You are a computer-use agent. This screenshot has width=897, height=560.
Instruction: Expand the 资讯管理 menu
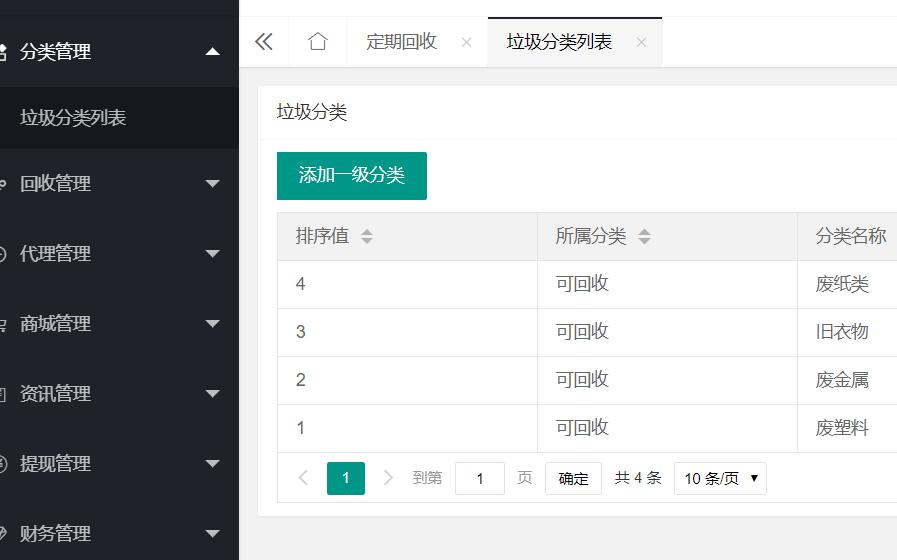(x=212, y=394)
